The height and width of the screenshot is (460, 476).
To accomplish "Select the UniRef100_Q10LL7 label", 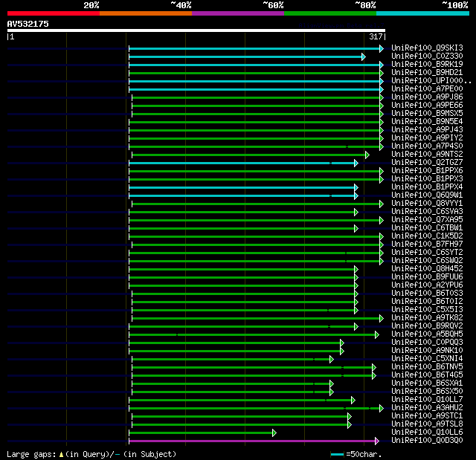I will click(427, 400).
